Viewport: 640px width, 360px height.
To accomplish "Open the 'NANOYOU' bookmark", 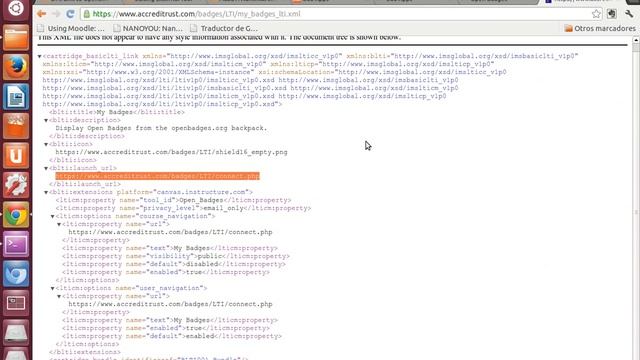I will [148, 28].
